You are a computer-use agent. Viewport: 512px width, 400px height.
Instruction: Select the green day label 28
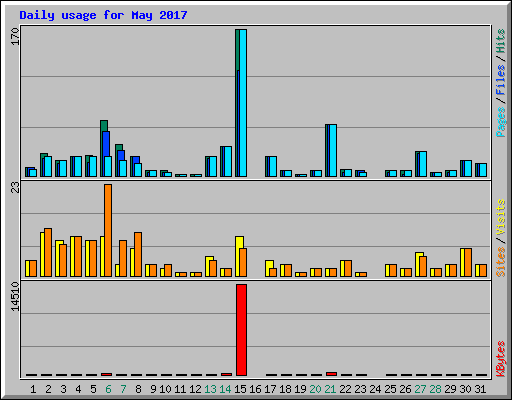(x=435, y=389)
